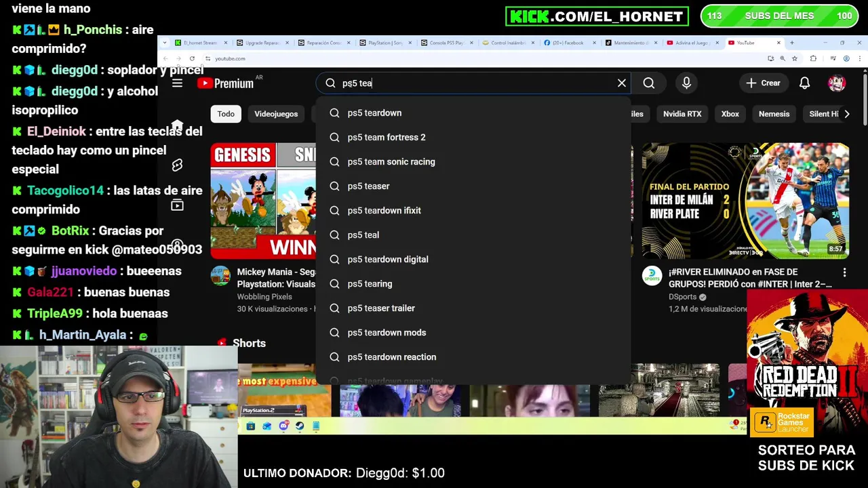Choose the "ps5 tearing" suggestion

[473, 284]
